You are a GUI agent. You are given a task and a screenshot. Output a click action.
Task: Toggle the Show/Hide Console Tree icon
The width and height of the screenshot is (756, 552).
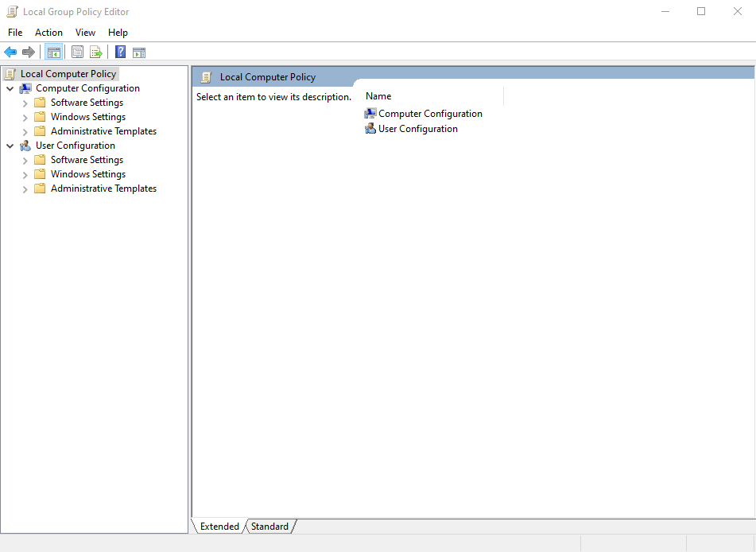(x=53, y=52)
